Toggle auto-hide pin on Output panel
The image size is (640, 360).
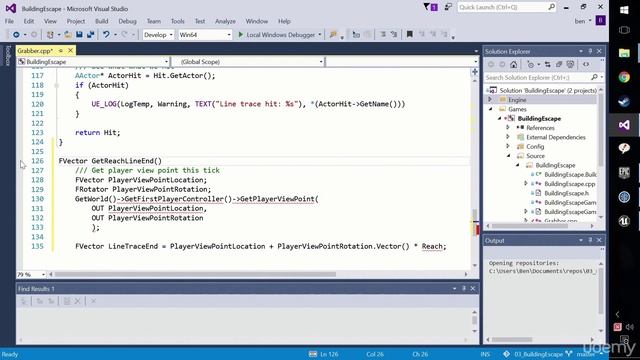click(x=590, y=240)
